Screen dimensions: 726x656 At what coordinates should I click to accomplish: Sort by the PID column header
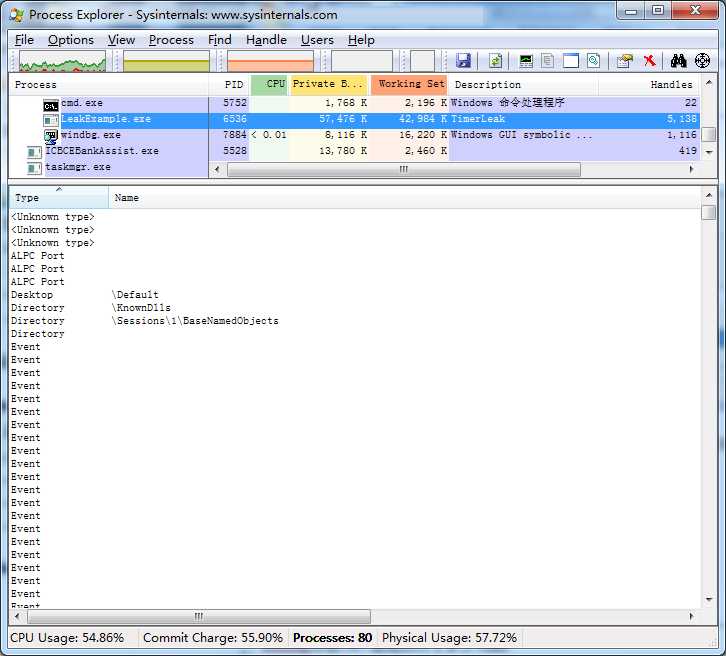[x=229, y=85]
